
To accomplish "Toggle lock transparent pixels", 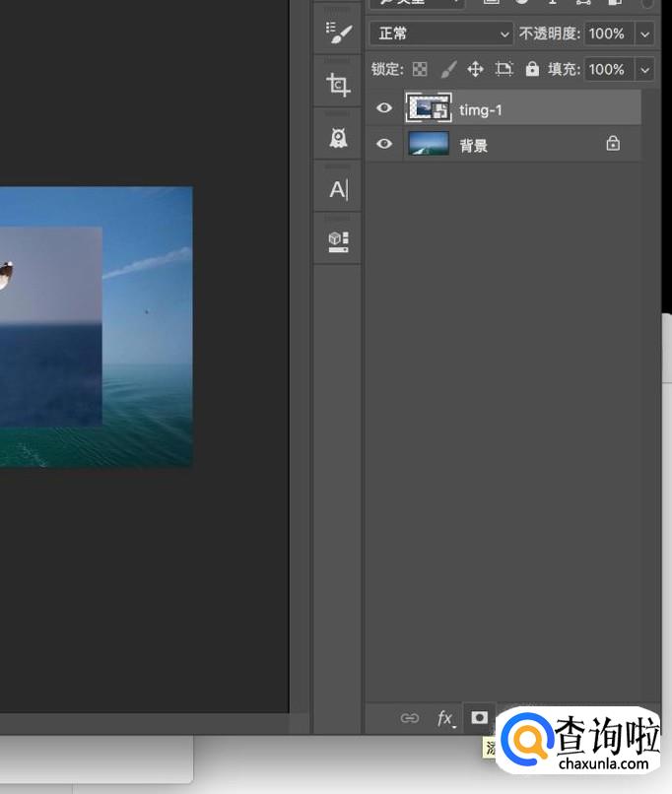I will [x=421, y=69].
